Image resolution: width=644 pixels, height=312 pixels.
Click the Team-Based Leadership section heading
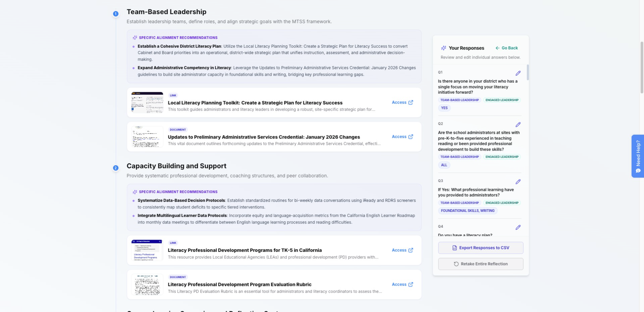[x=166, y=12]
